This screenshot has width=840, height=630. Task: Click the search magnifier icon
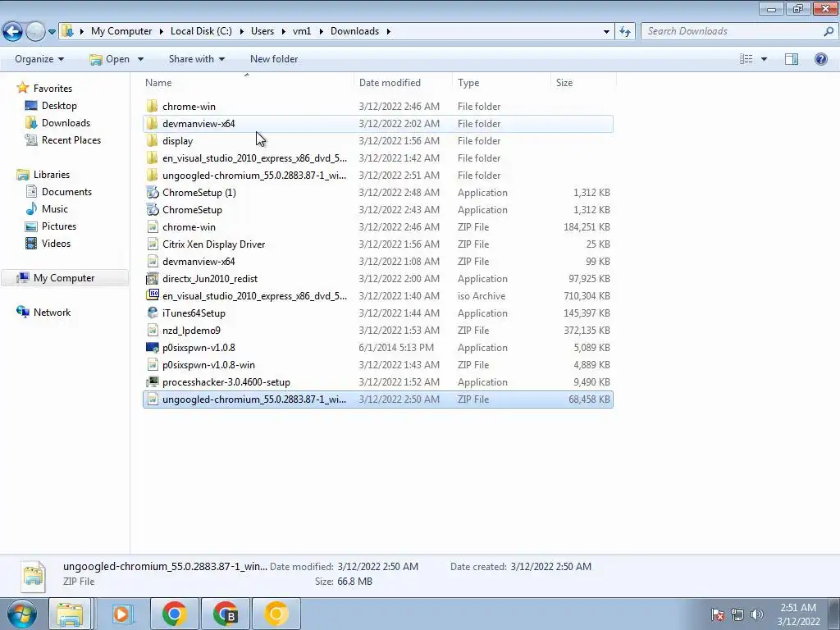(x=829, y=31)
